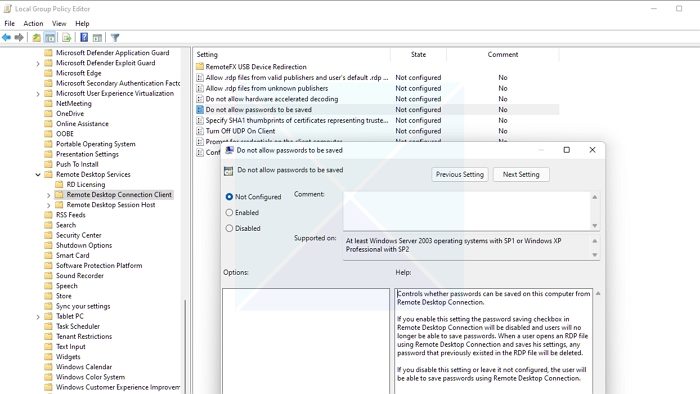Open the Action menu
This screenshot has height=394, width=700.
point(33,23)
